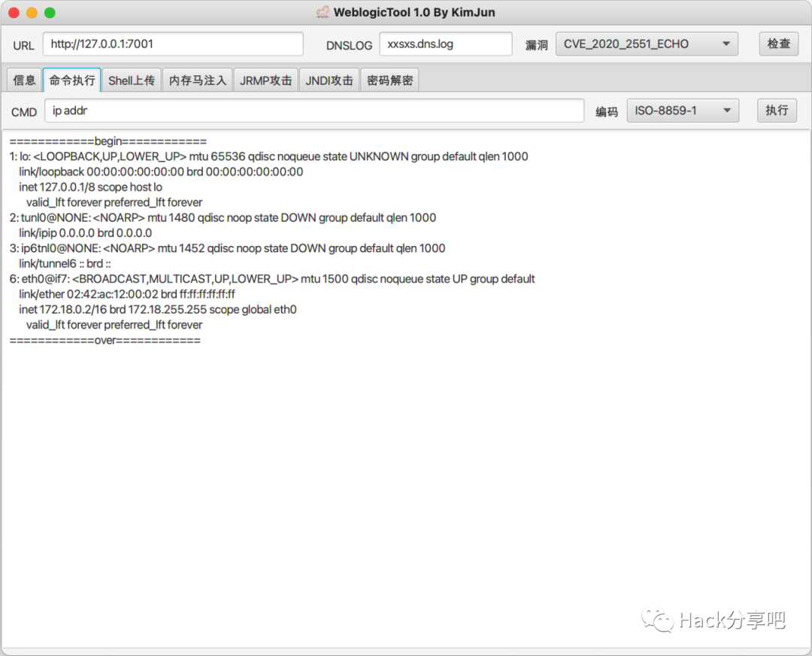Click the link/ether 02:42:ac:12:00:02 line
The image size is (812, 656).
click(127, 294)
